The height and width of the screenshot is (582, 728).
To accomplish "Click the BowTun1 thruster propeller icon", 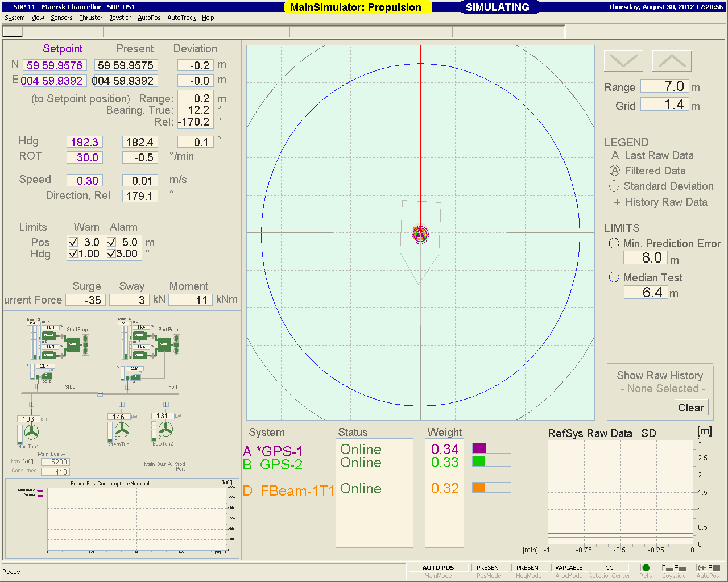I will pos(31,433).
